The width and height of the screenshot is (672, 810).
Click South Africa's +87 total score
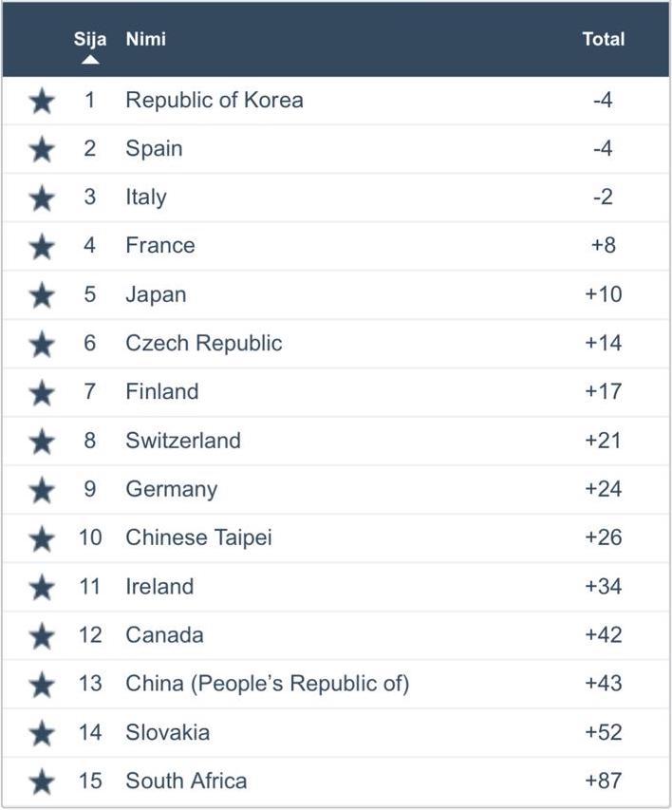603,781
